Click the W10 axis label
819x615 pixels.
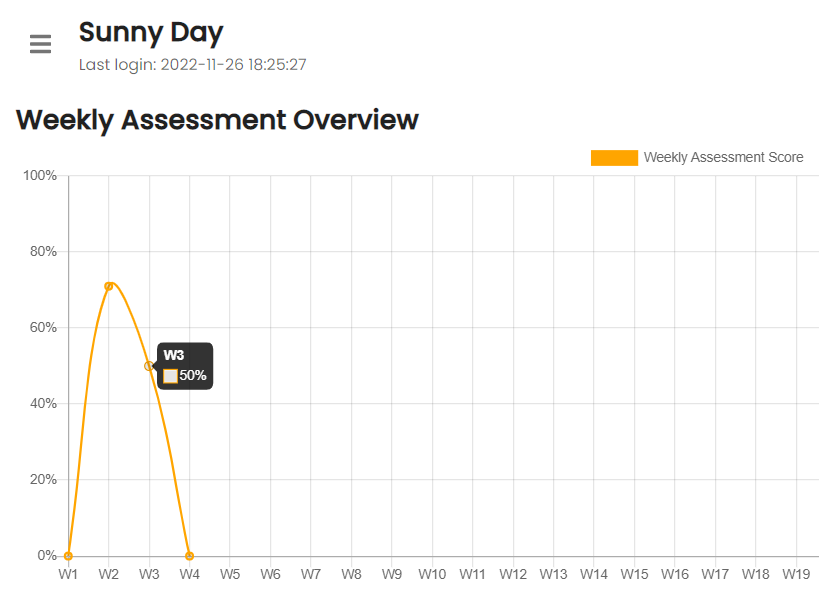[x=431, y=574]
